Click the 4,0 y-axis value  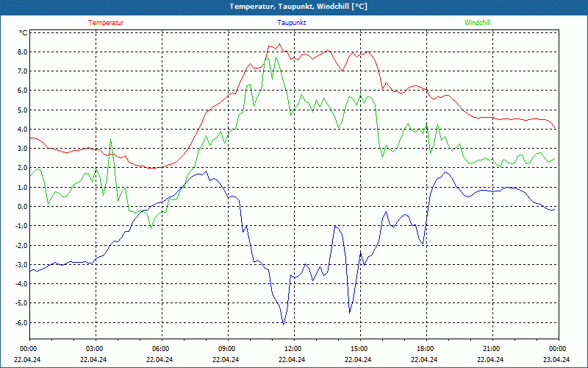coord(23,130)
